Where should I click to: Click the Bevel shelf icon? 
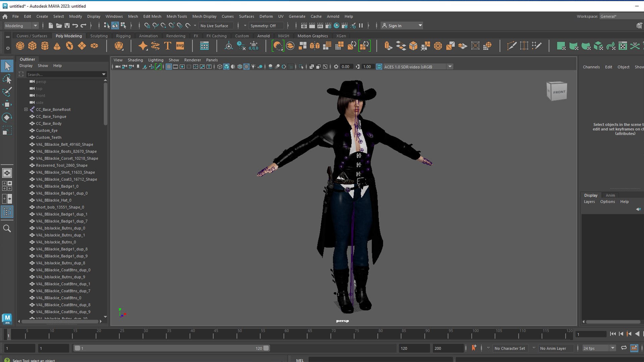point(413,46)
